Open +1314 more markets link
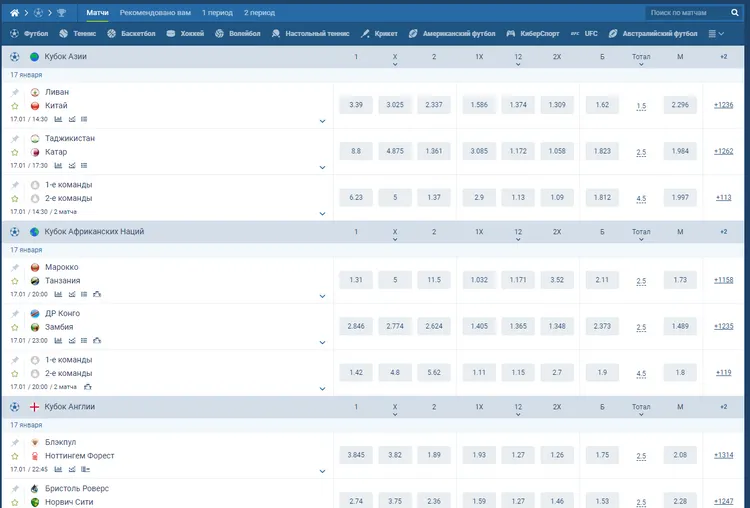The height and width of the screenshot is (508, 750). (723, 455)
